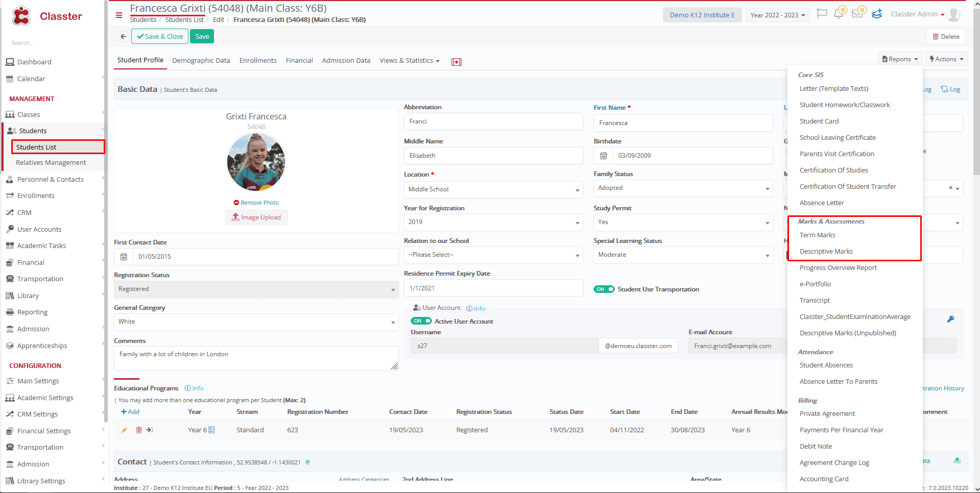This screenshot has height=493, width=980.
Task: Toggle Student Use Transportation switch
Action: (x=604, y=289)
